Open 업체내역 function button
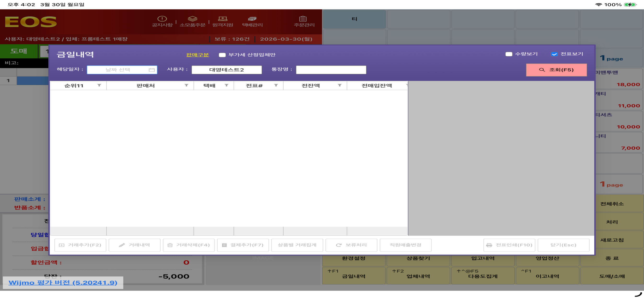644x298 pixels. pyautogui.click(x=418, y=276)
